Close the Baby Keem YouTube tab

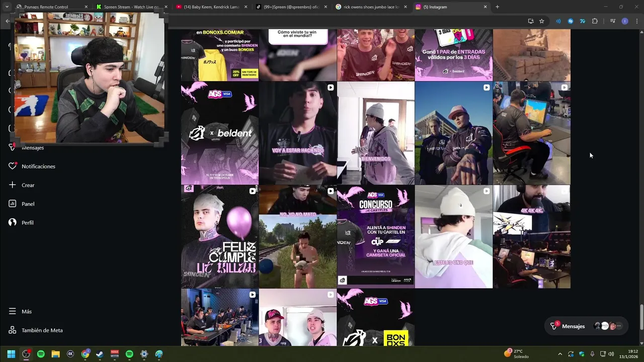click(x=245, y=7)
